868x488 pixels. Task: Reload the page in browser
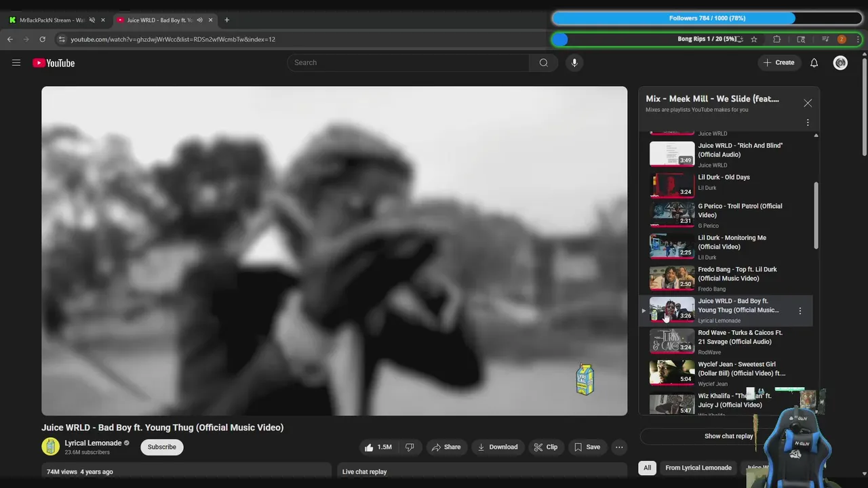click(x=42, y=39)
